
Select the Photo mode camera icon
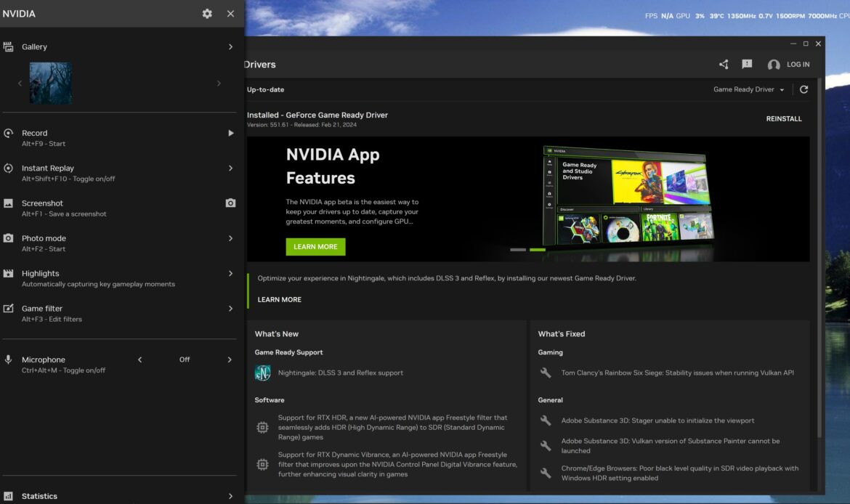pyautogui.click(x=9, y=238)
